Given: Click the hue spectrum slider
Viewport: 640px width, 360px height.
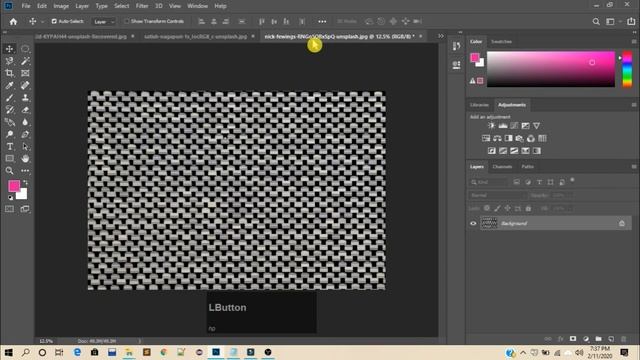Looking at the screenshot, I should [x=627, y=69].
